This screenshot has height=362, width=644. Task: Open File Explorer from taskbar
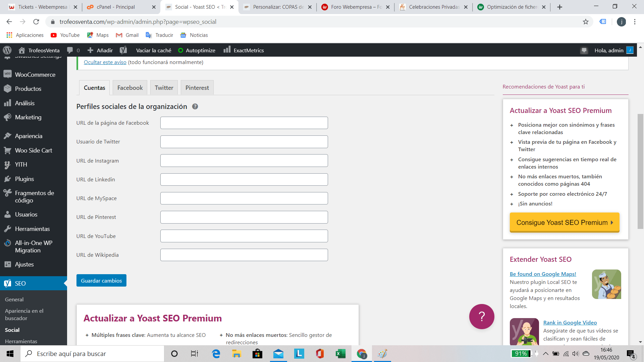pyautogui.click(x=236, y=354)
